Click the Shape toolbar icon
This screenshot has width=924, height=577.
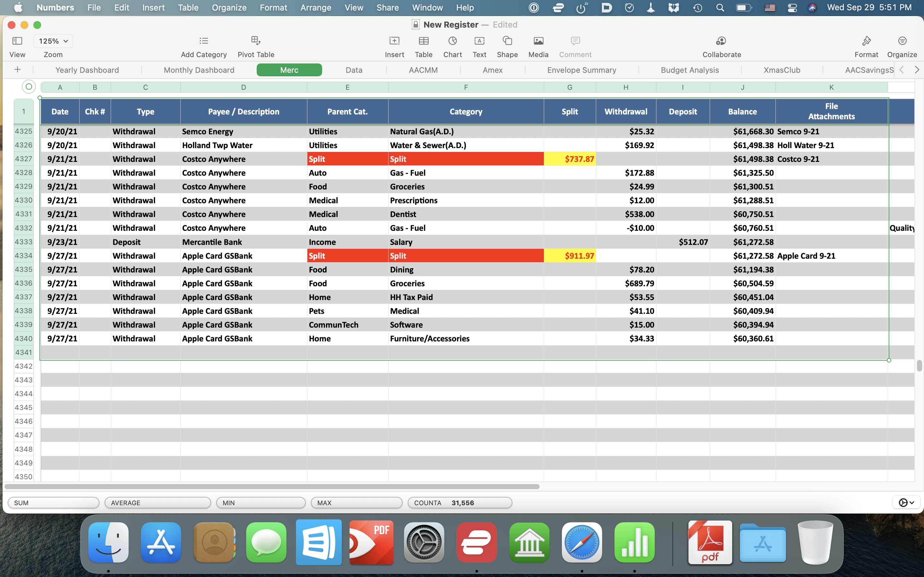(x=507, y=41)
